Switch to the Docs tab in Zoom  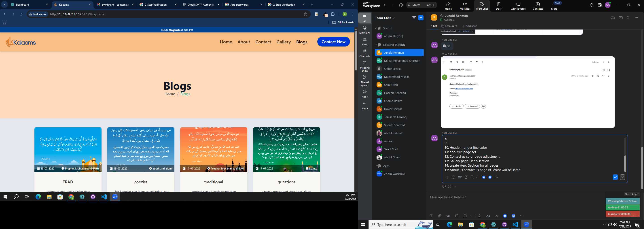pyautogui.click(x=499, y=6)
